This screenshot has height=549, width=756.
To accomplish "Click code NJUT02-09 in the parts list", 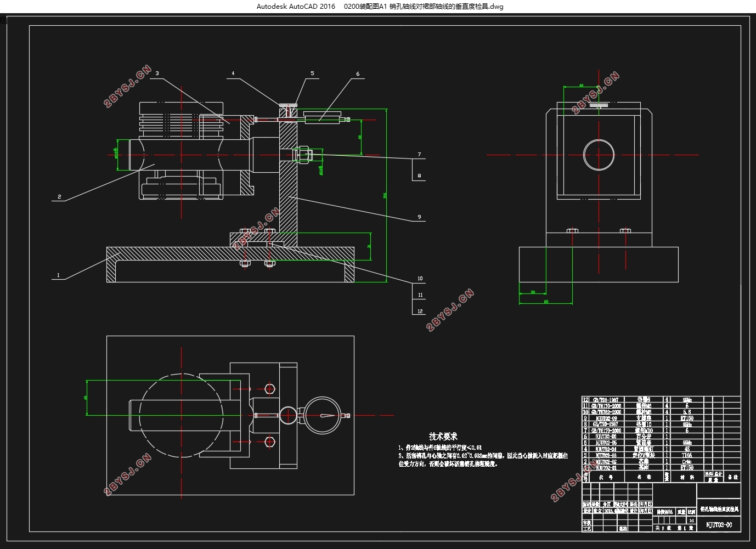I will (x=606, y=418).
